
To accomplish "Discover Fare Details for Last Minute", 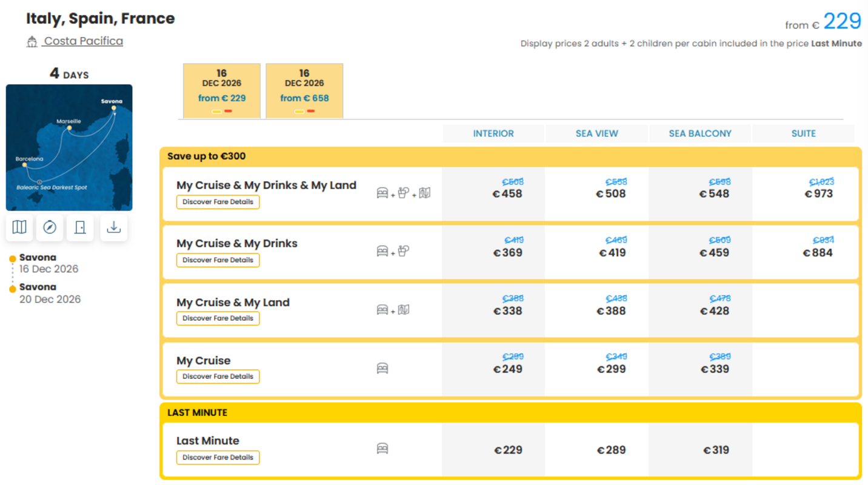I will click(x=218, y=458).
